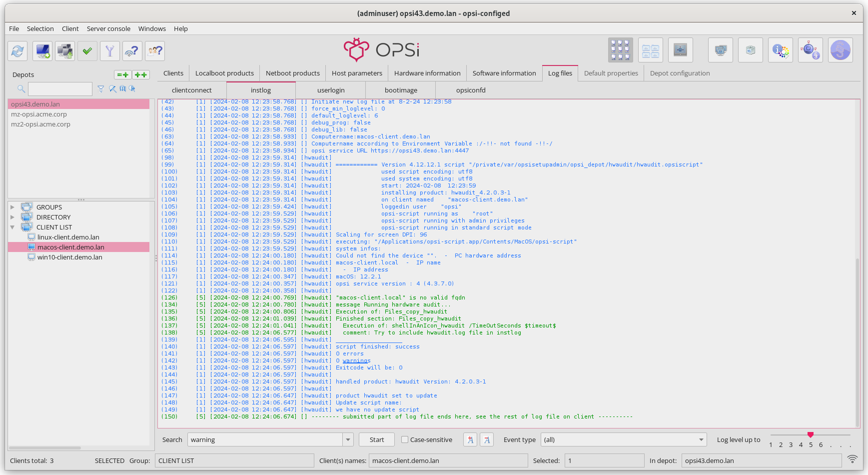Open the Windows menu
Viewport: 868px width, 475px height.
tap(152, 28)
